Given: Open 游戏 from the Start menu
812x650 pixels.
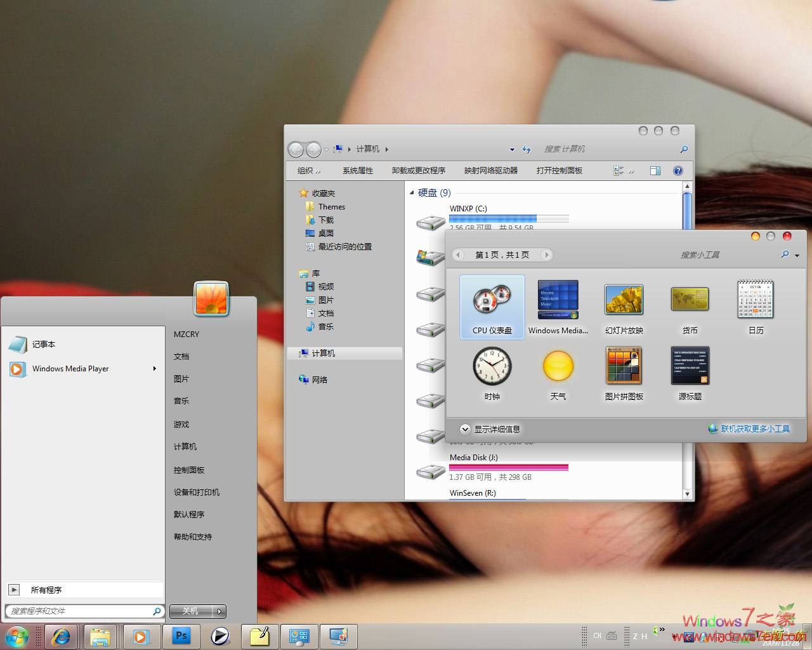Looking at the screenshot, I should (181, 425).
